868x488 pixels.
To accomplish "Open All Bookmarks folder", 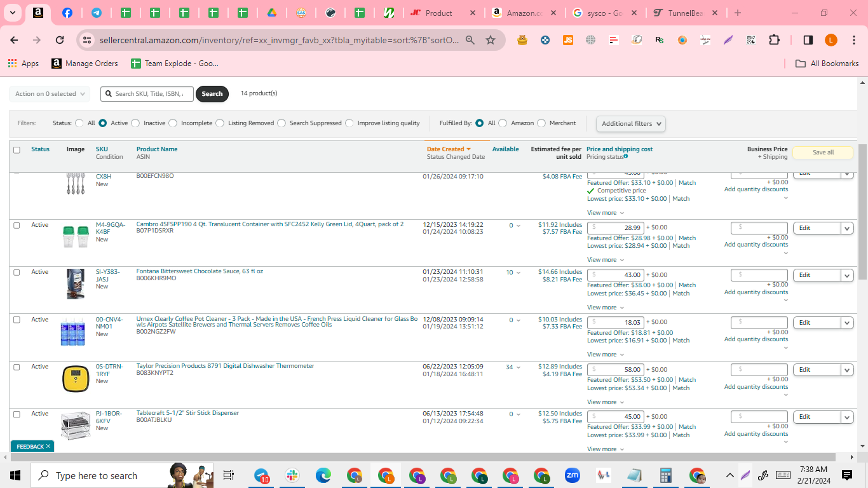I will point(827,64).
